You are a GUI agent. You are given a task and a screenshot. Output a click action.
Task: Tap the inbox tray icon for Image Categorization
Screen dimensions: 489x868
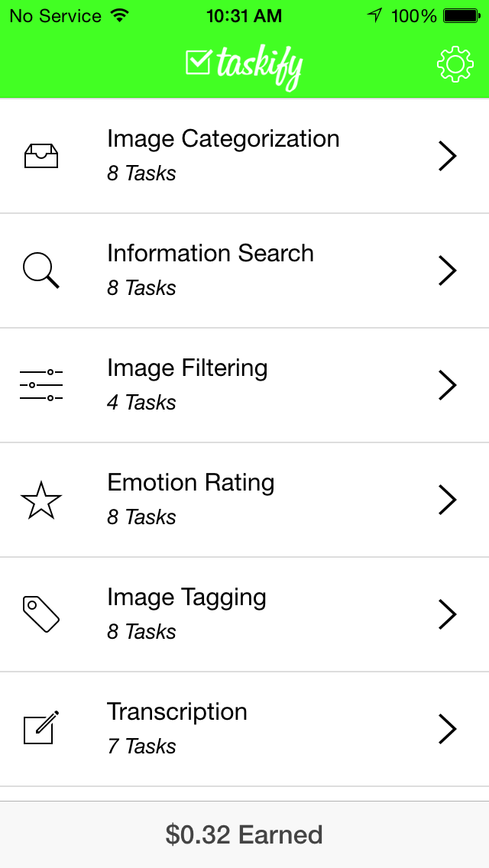click(x=41, y=156)
